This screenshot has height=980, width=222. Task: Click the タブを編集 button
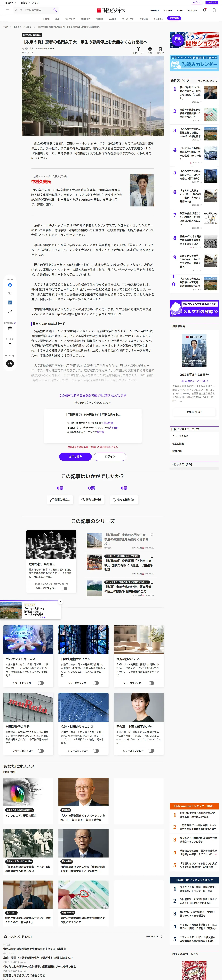coord(174,18)
